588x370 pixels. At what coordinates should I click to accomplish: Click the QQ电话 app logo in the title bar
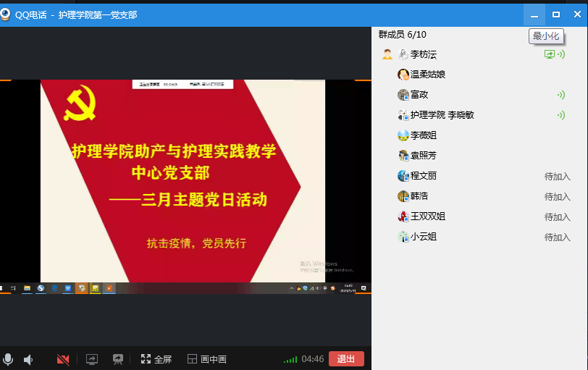tap(7, 14)
